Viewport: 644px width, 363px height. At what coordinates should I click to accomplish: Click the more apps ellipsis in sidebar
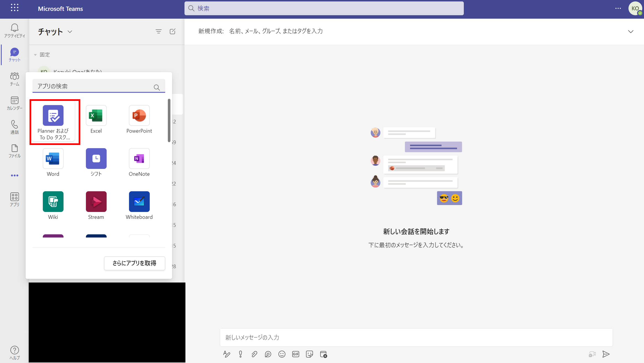(x=15, y=175)
